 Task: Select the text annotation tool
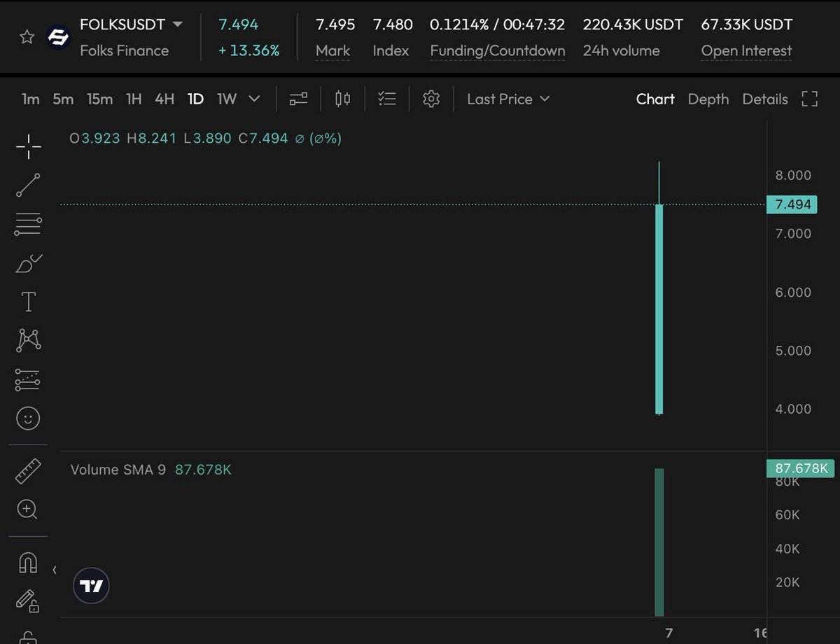28,302
